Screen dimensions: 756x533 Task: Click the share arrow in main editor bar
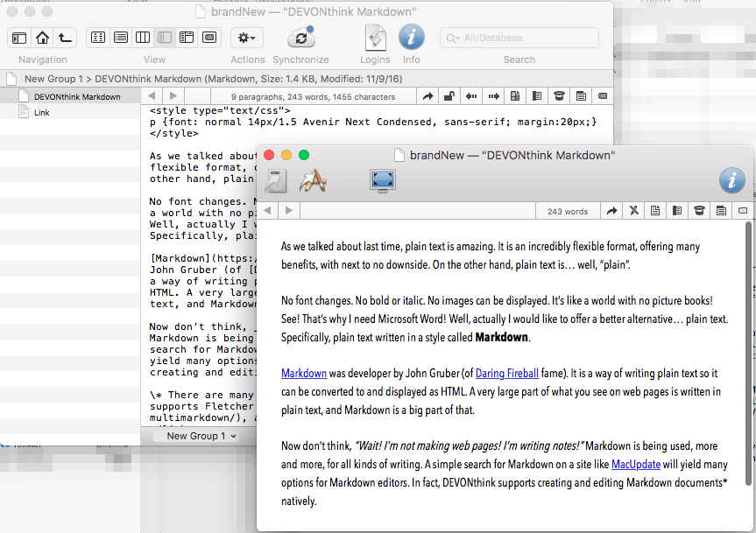pyautogui.click(x=427, y=96)
